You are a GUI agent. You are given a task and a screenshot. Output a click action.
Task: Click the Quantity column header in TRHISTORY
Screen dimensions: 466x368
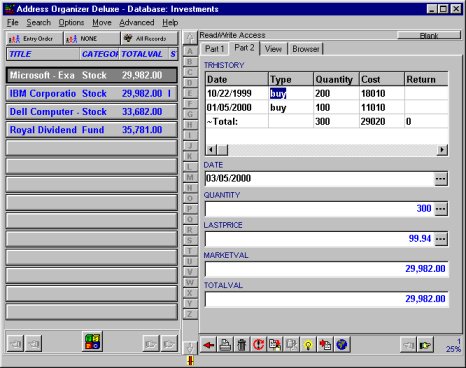(x=336, y=79)
